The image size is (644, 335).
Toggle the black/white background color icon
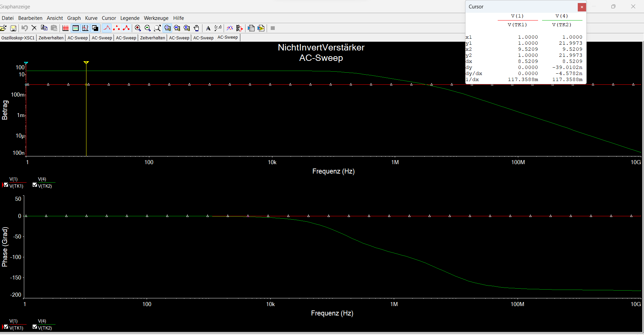coord(95,28)
